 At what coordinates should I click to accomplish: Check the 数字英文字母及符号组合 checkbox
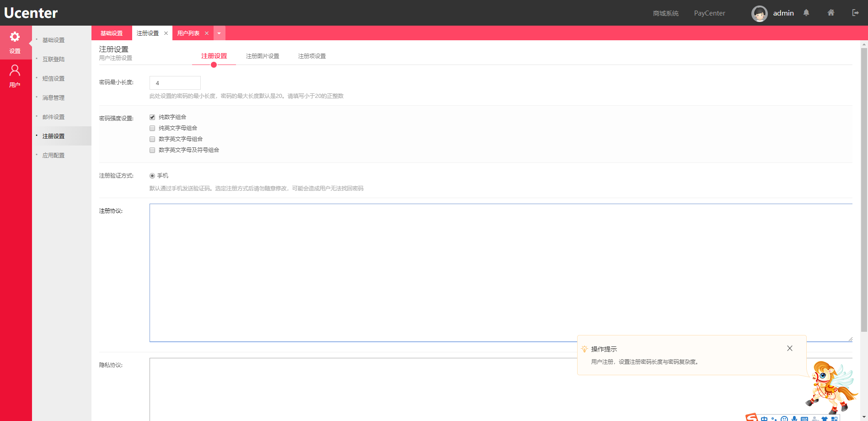[152, 150]
